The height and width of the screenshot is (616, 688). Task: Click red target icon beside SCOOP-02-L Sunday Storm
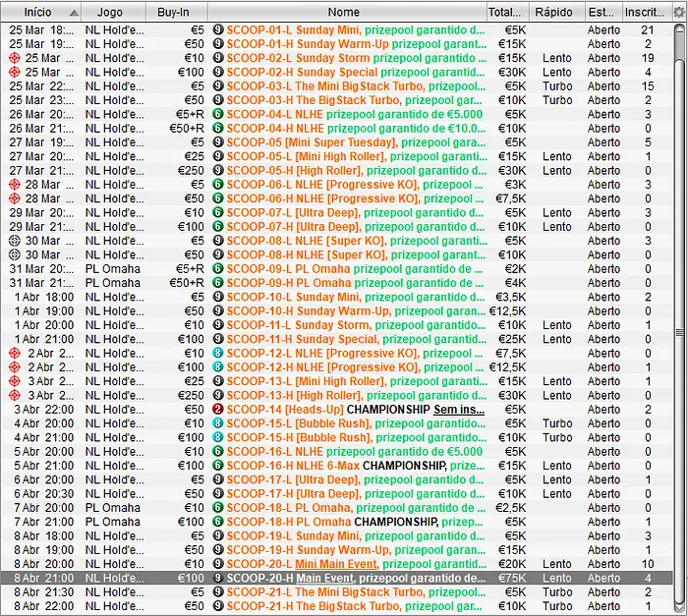point(14,58)
